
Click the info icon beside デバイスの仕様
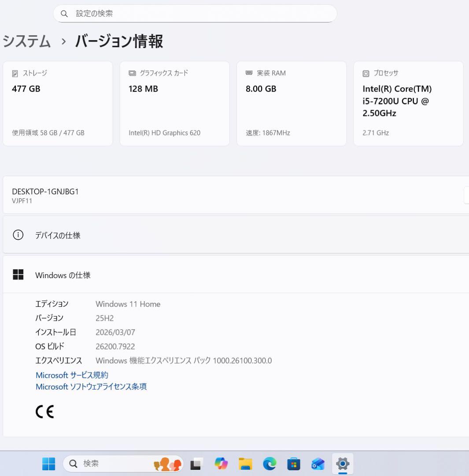(18, 235)
